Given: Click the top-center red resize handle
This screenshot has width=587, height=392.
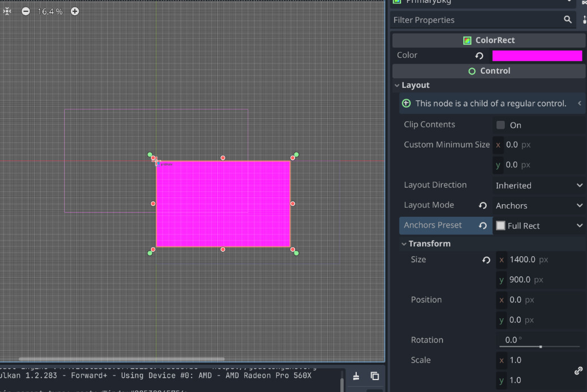Looking at the screenshot, I should pos(223,158).
